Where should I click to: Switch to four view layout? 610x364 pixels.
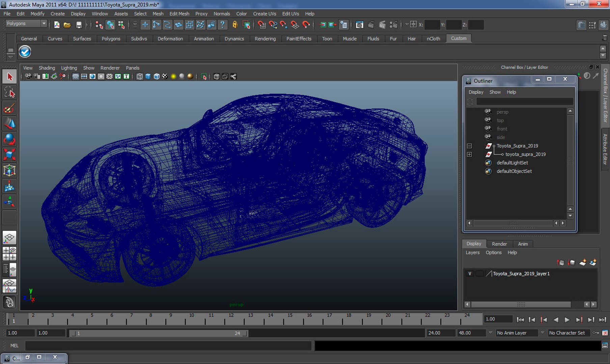tap(9, 253)
